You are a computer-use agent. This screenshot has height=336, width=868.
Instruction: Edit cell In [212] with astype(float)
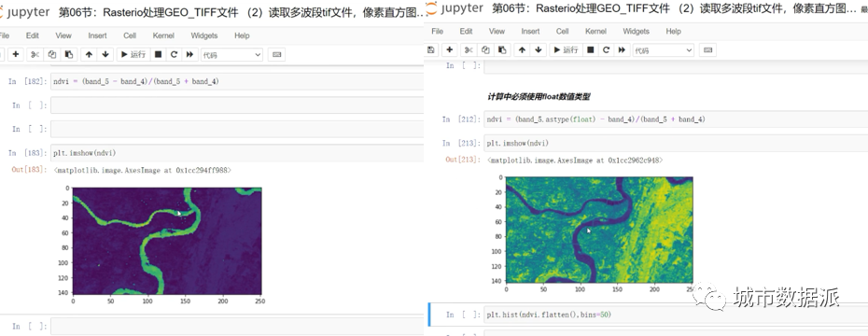pos(676,119)
